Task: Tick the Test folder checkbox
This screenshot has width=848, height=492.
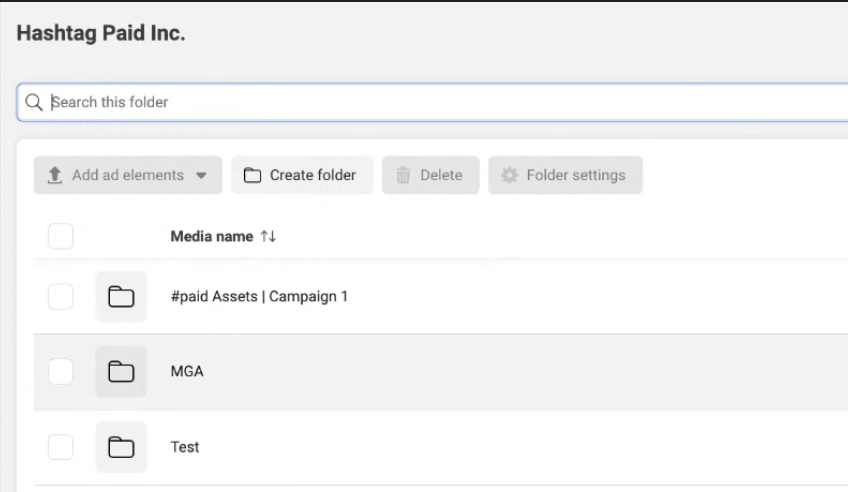Action: (61, 447)
